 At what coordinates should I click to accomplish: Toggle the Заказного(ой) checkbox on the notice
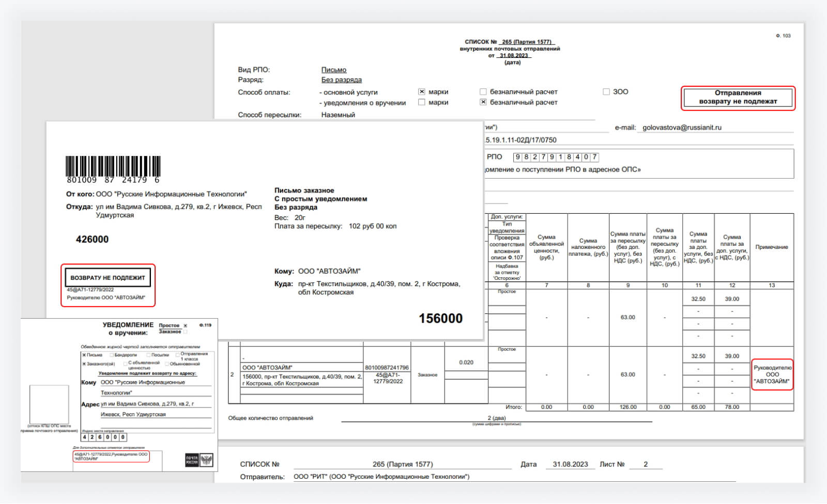click(84, 364)
